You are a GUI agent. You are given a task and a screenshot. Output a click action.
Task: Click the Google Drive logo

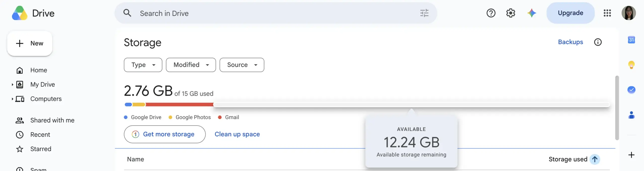tap(20, 13)
